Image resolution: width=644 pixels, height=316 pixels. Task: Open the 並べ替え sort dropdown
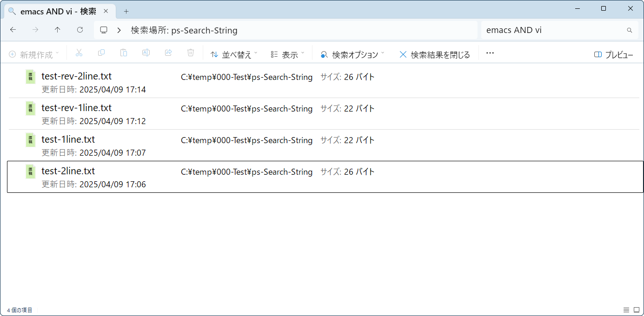[x=234, y=55]
